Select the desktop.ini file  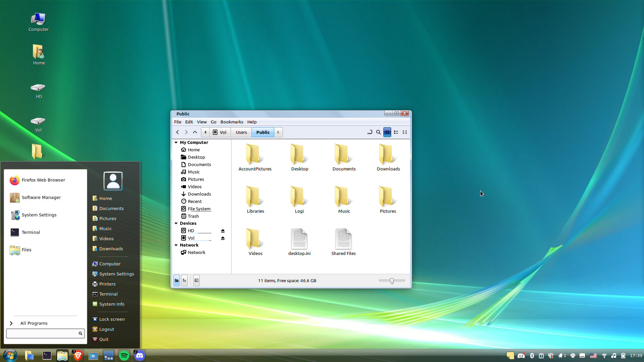click(x=299, y=242)
